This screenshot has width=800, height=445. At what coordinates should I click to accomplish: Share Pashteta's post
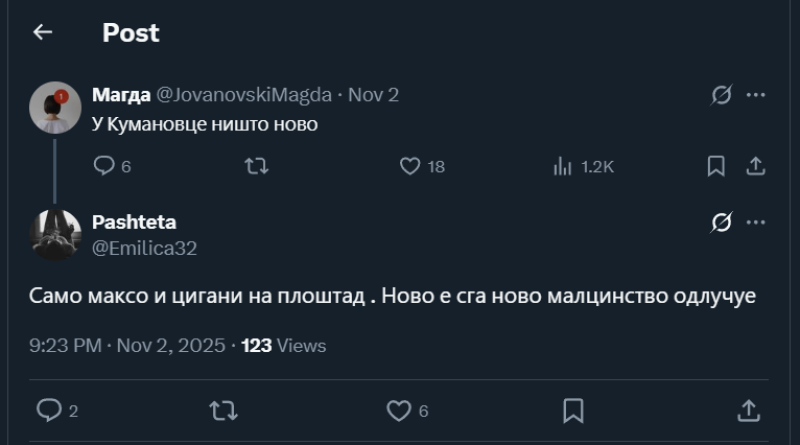(748, 410)
